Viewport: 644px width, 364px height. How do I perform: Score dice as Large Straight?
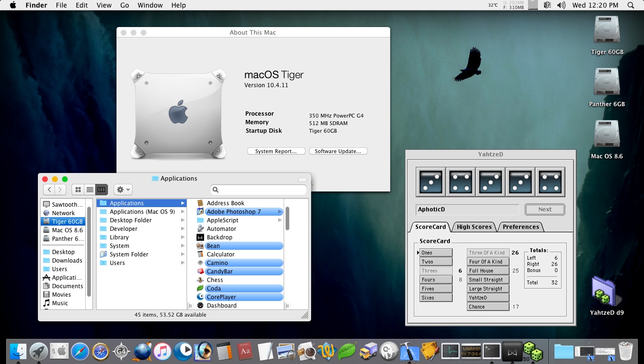pos(488,289)
